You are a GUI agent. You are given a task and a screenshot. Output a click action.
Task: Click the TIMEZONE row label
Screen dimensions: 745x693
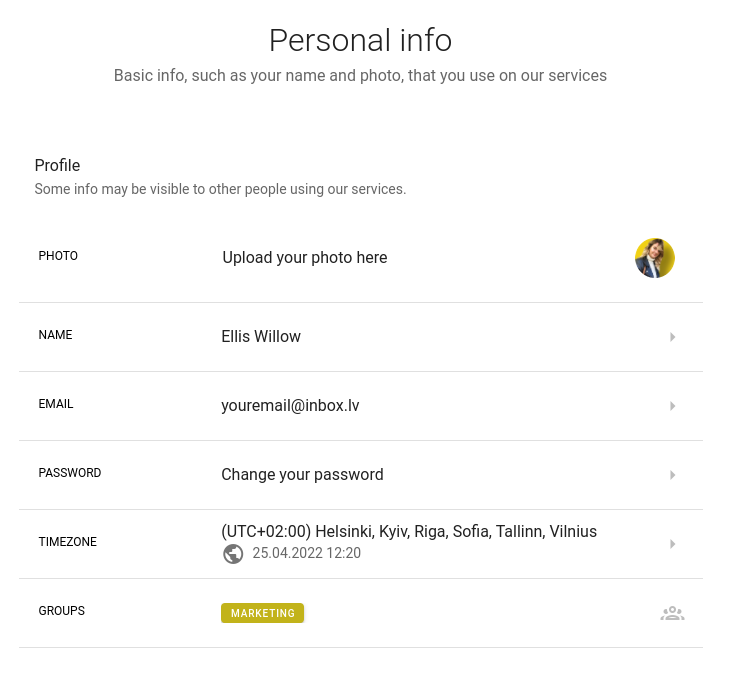(67, 542)
